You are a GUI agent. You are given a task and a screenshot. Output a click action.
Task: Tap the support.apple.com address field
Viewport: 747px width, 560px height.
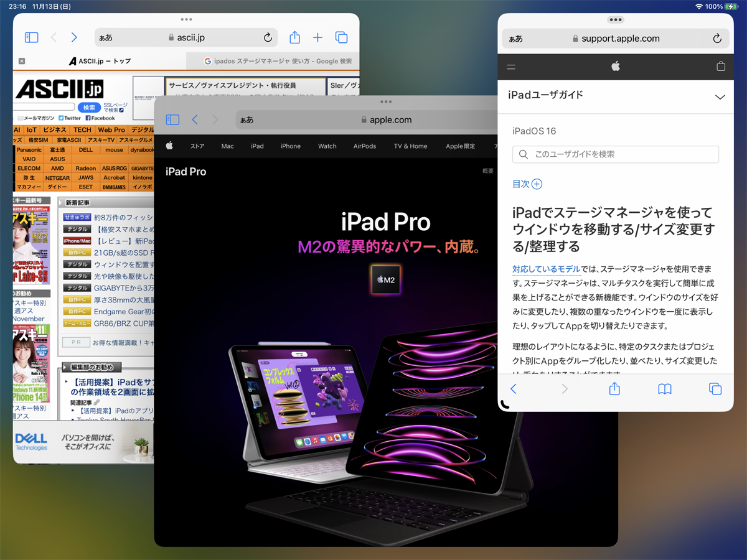[x=615, y=39]
